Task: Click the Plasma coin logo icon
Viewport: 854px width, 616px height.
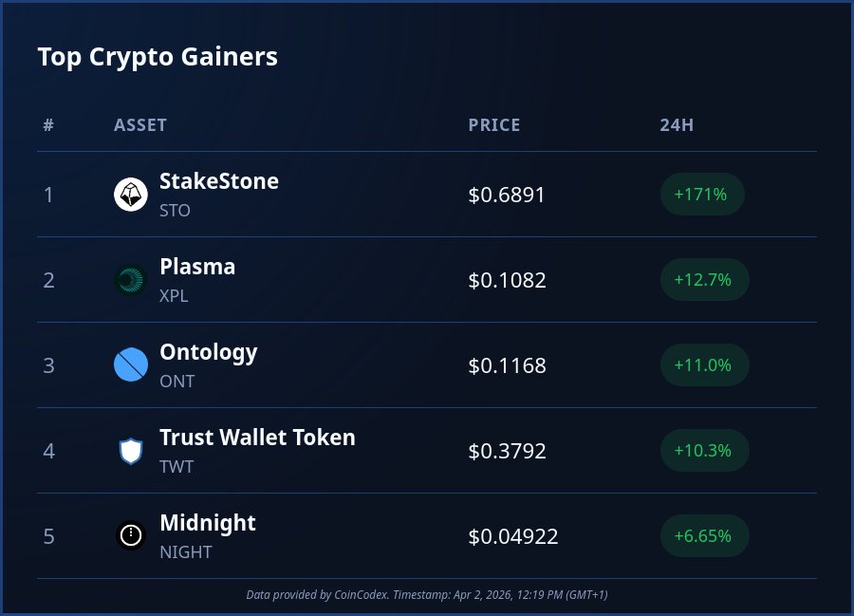Action: click(x=131, y=280)
